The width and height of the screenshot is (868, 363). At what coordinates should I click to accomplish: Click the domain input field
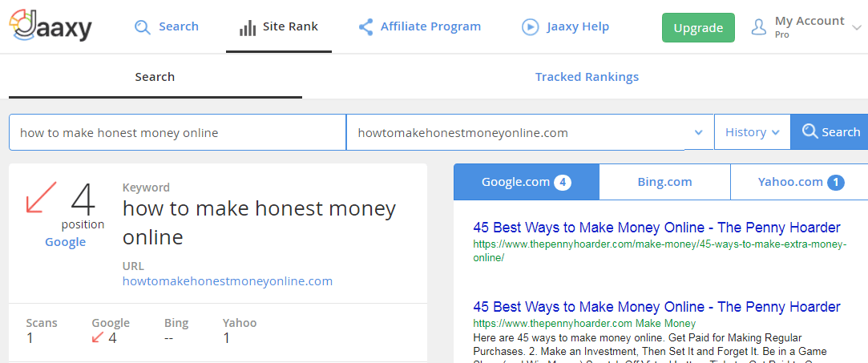(x=515, y=132)
